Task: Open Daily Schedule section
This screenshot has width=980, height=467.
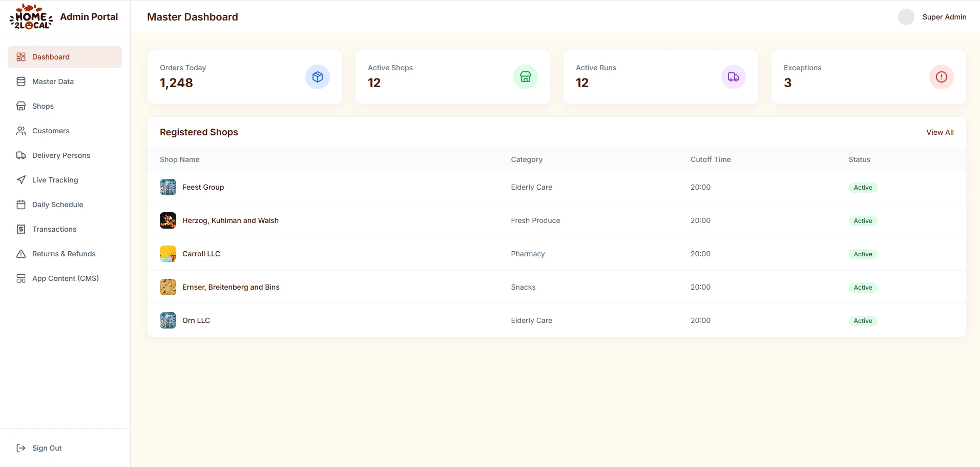Action: (65, 205)
